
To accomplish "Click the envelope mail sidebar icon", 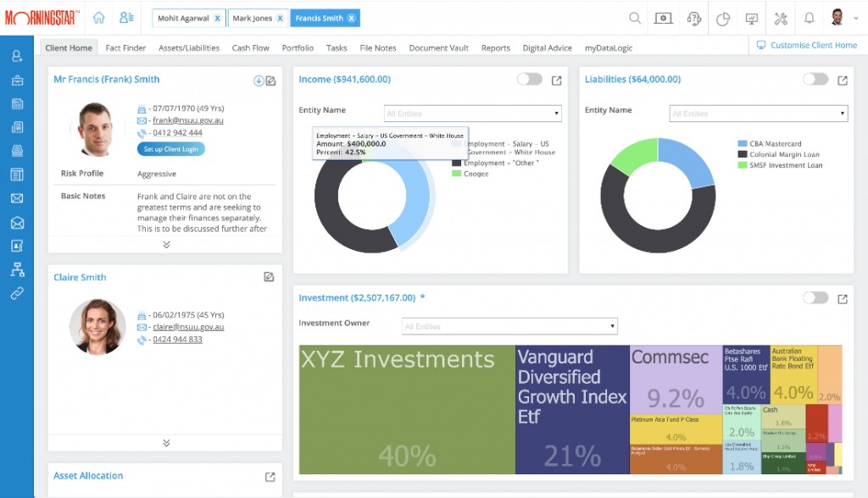I will tap(17, 198).
